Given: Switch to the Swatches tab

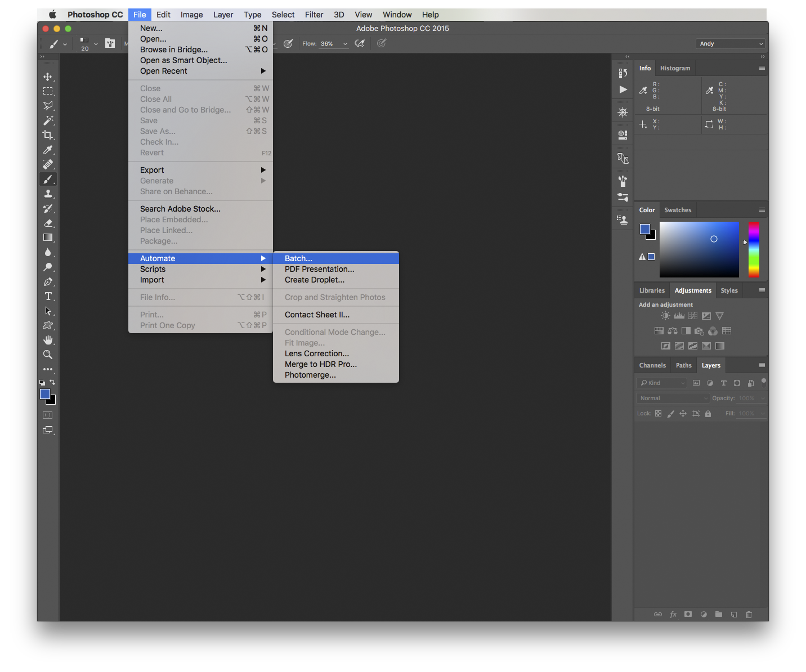Looking at the screenshot, I should (678, 210).
